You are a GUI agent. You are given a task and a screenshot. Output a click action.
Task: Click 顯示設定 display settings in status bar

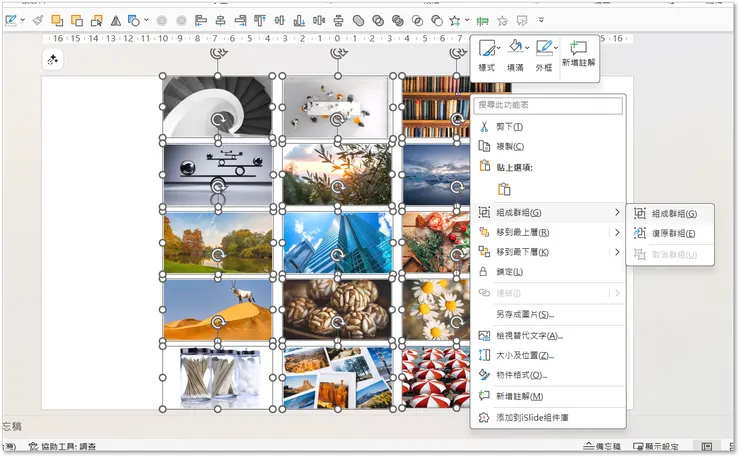[656, 446]
